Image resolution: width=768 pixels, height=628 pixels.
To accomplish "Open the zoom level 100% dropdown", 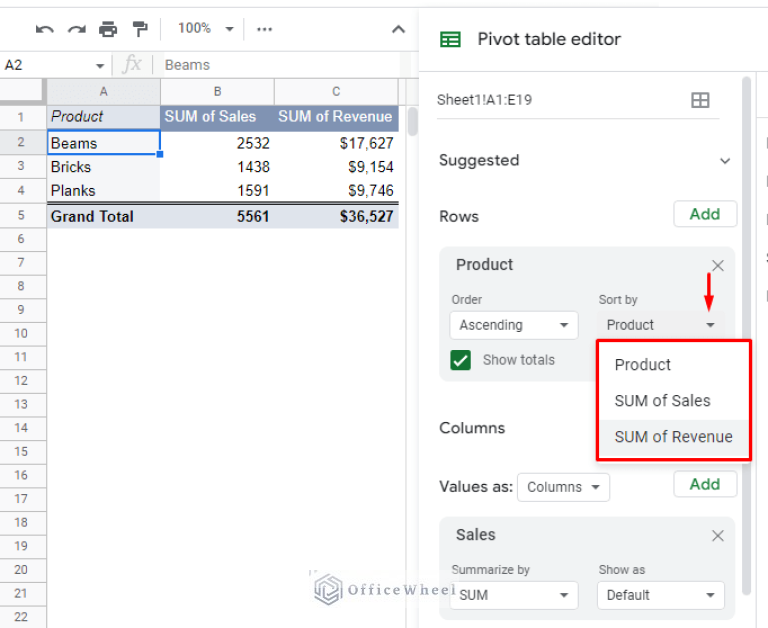I will (x=205, y=29).
